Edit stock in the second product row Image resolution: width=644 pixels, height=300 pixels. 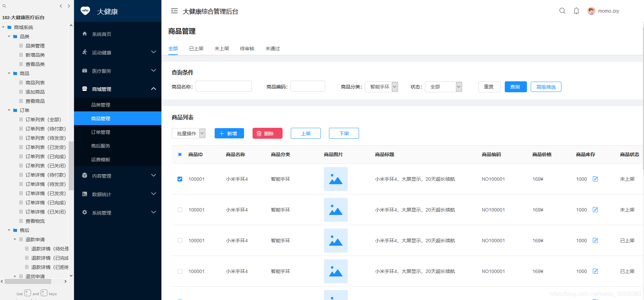(595, 209)
